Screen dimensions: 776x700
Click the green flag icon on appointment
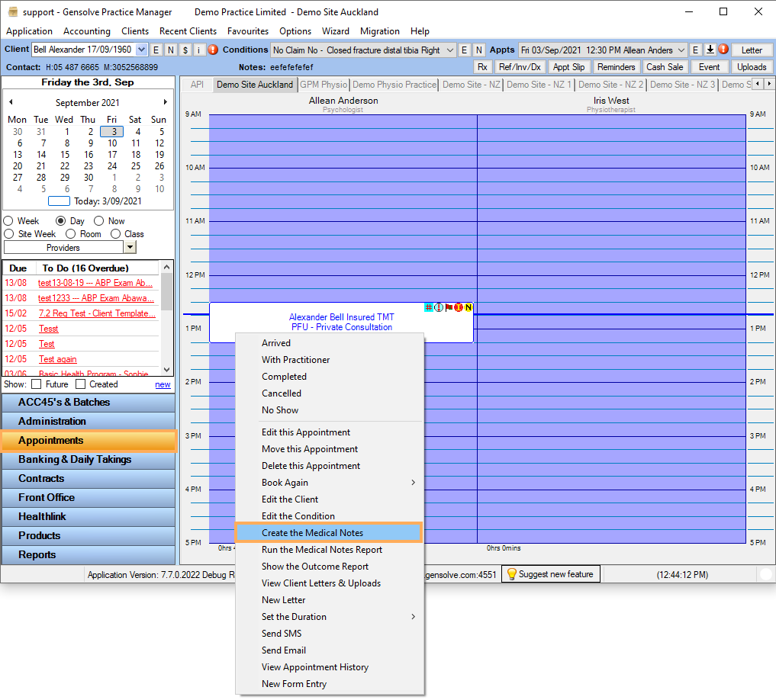(449, 307)
